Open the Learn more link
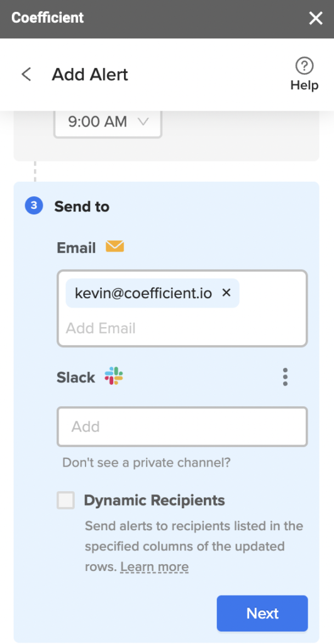This screenshot has width=334, height=644. (x=155, y=567)
